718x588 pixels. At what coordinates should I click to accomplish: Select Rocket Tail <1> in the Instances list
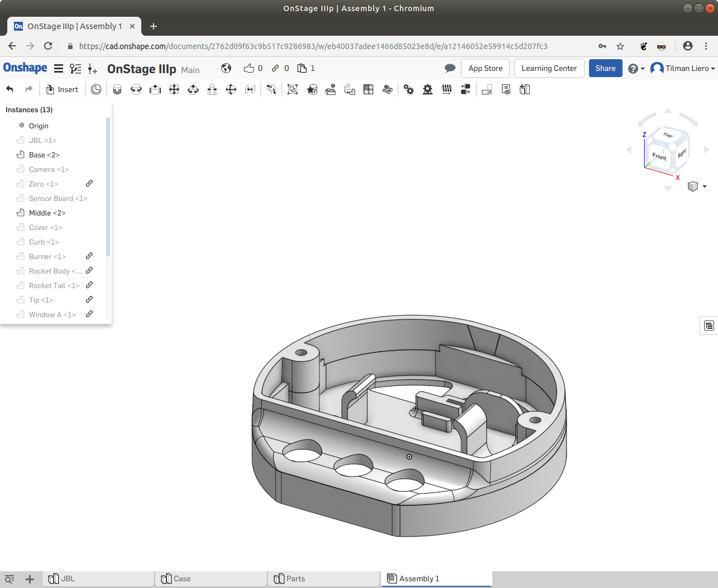[54, 285]
